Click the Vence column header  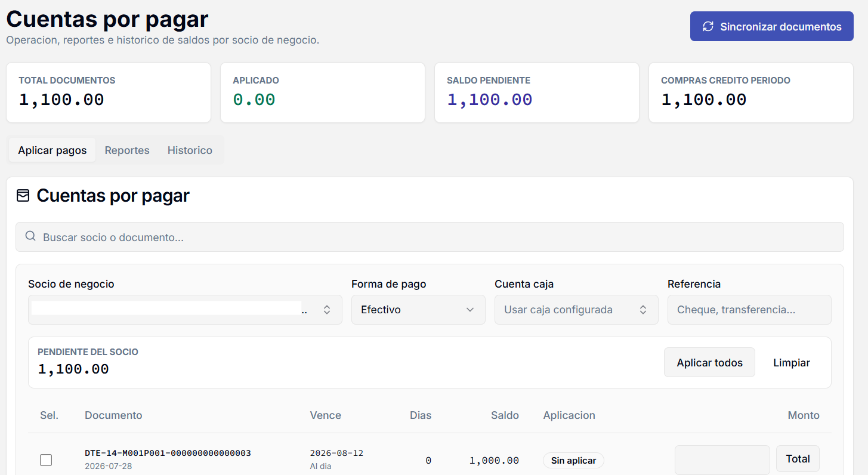pyautogui.click(x=325, y=415)
